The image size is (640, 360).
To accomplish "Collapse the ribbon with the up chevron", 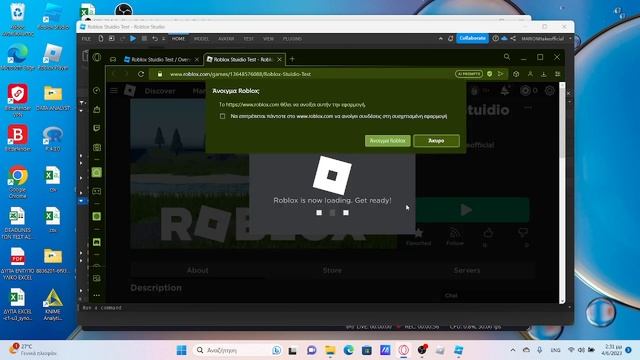I will 440,38.
